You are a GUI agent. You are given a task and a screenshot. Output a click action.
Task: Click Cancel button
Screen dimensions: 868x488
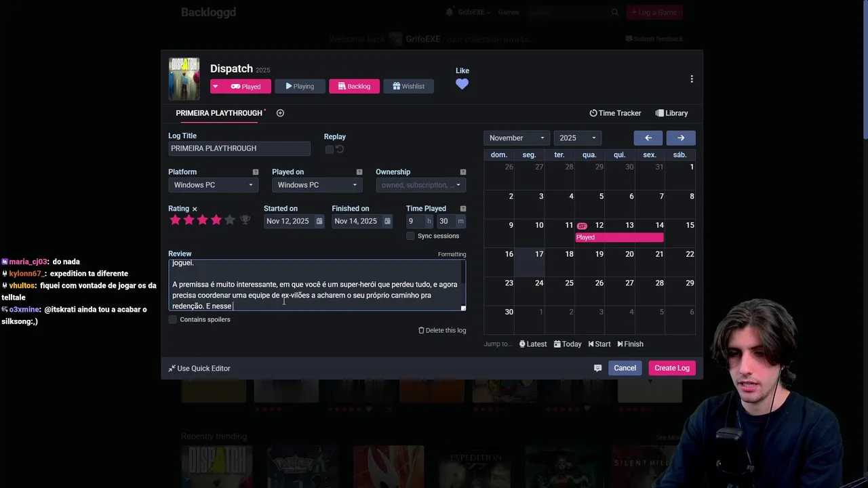click(625, 368)
